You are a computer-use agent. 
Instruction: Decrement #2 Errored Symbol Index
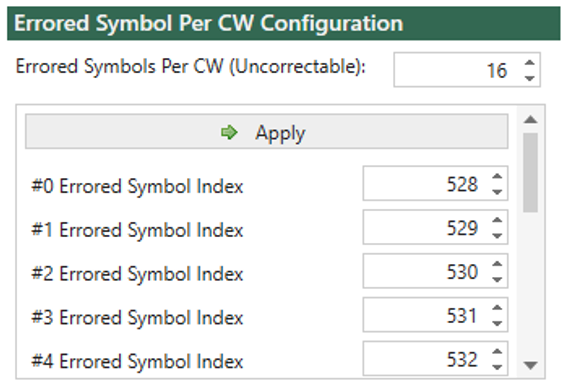(x=497, y=279)
